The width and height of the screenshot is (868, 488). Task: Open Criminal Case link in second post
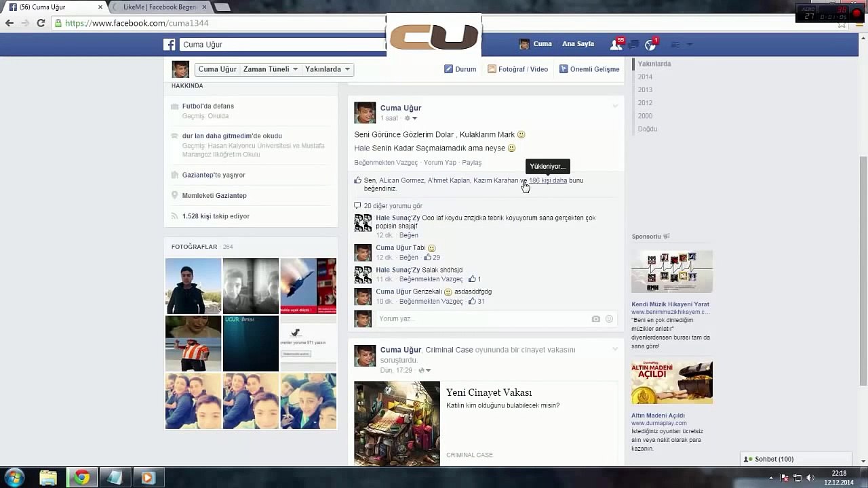tap(449, 350)
